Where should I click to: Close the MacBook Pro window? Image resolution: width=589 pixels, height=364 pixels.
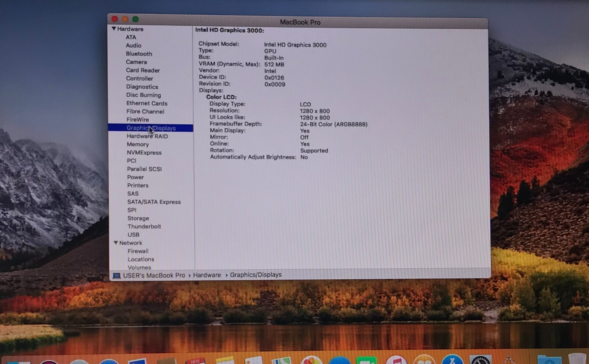[114, 19]
